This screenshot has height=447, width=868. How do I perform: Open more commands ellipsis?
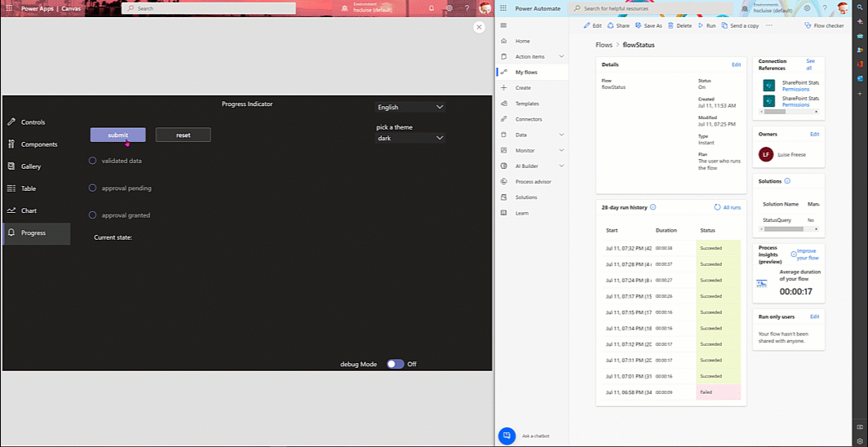coord(769,25)
